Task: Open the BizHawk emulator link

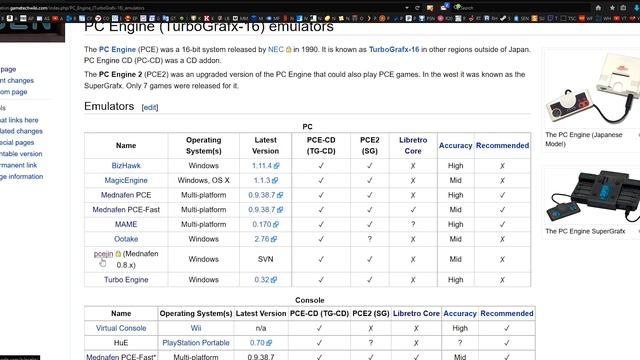Action: tap(126, 166)
